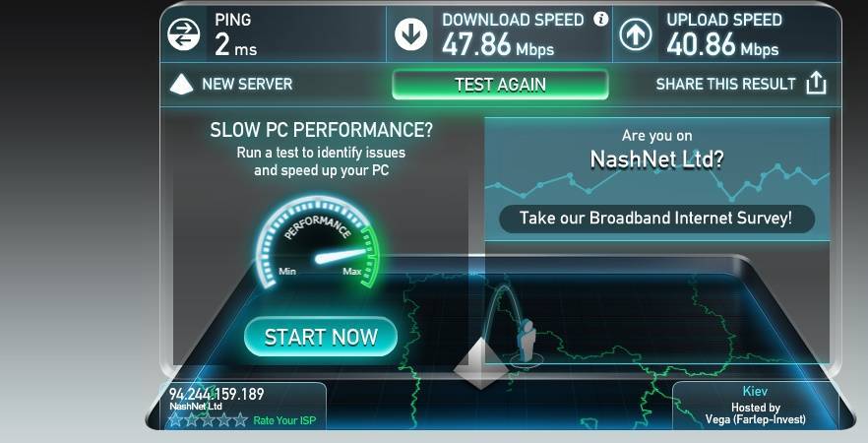Click the Rate Your ISP link
This screenshot has height=443, width=868.
(x=284, y=420)
